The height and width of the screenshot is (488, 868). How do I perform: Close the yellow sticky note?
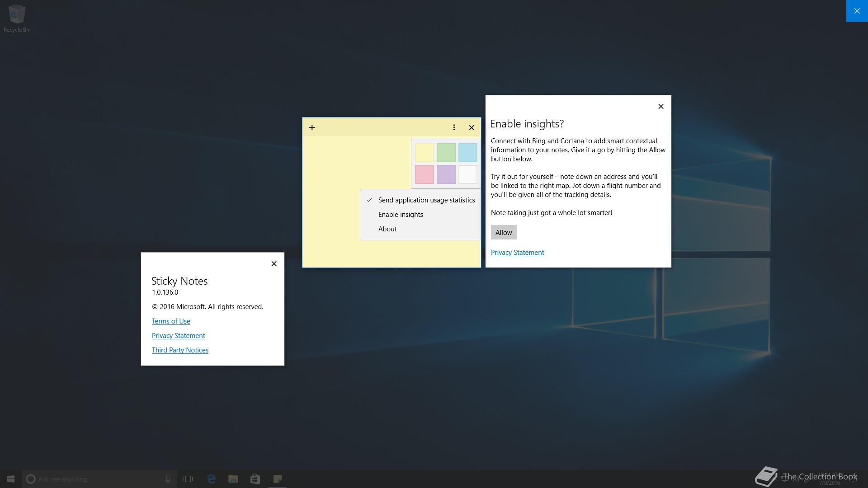[x=472, y=127]
